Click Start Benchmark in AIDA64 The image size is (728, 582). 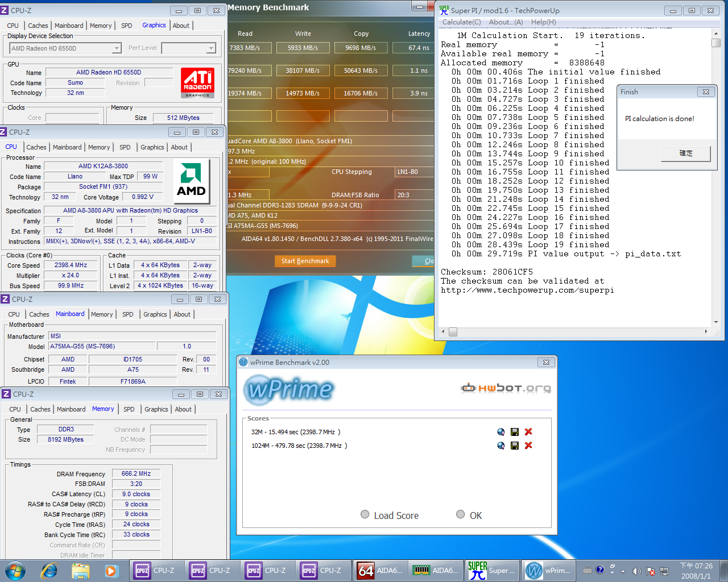(305, 261)
